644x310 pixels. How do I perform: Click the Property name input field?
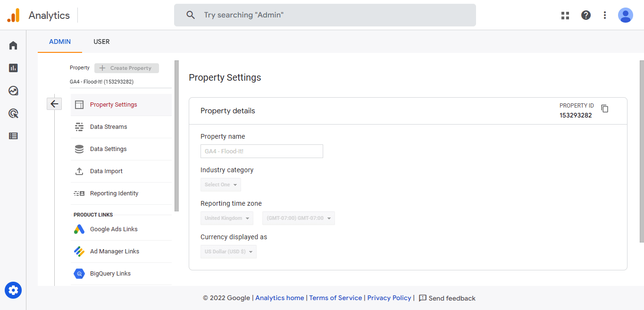[262, 151]
